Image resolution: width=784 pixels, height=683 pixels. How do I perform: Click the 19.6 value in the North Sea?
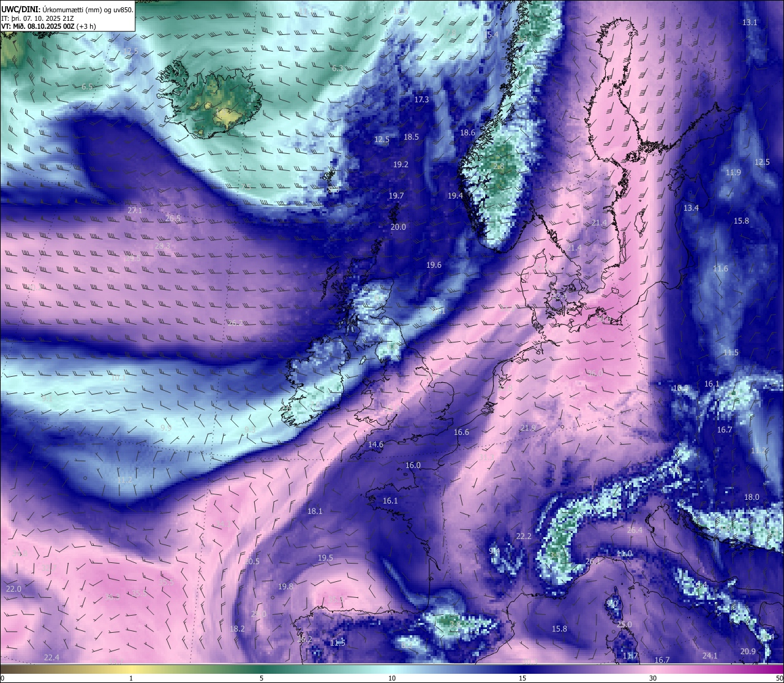point(434,265)
